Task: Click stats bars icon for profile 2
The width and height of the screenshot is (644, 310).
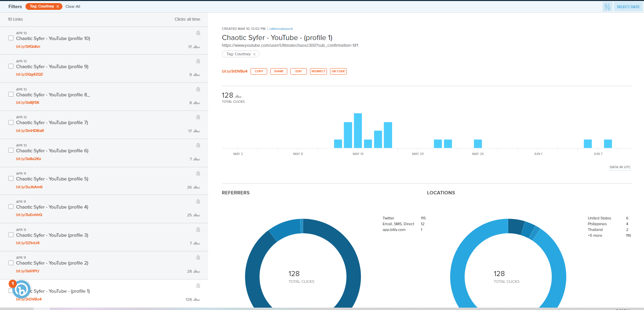Action: 197,271
